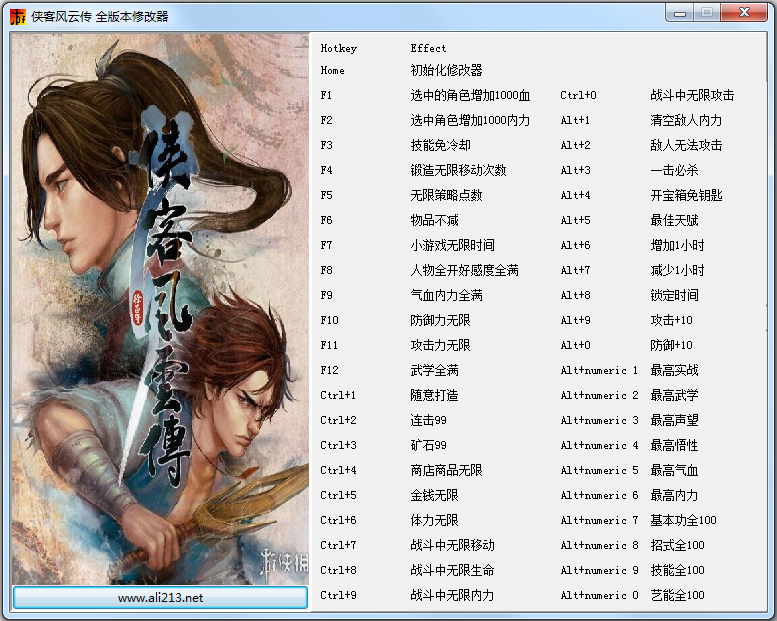Click the 艺能全100 effect label

pos(677,596)
